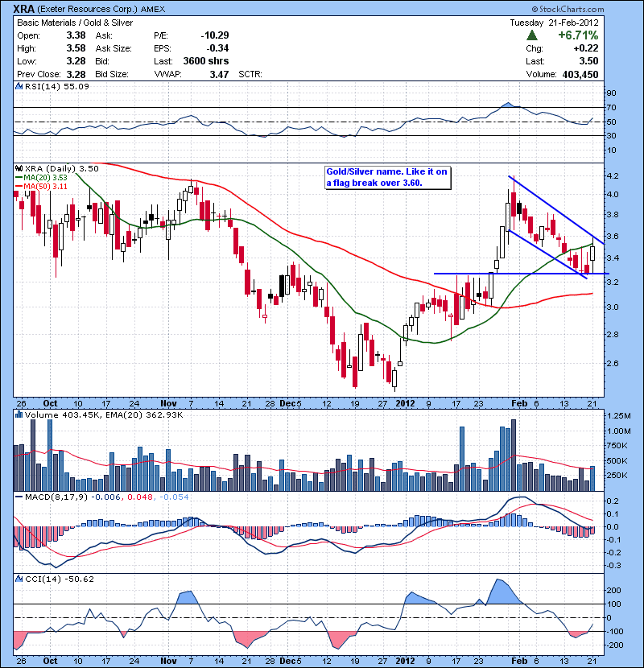
Task: Click the 2.6 price axis label
Action: point(613,364)
